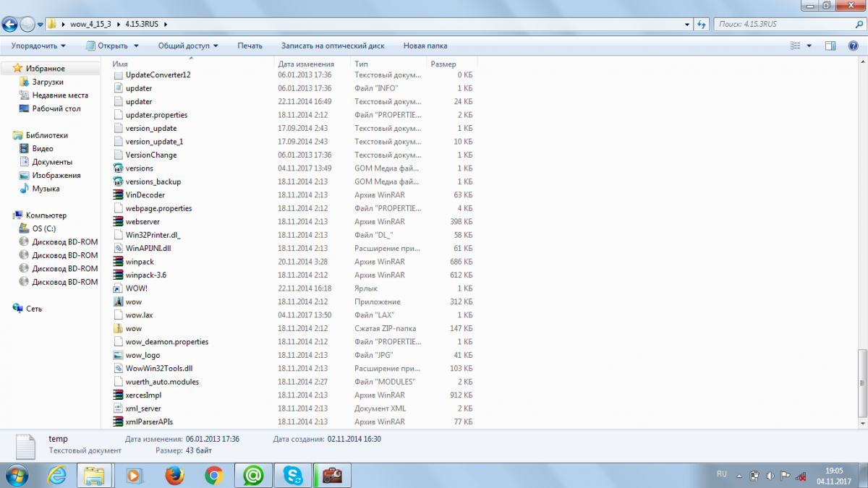Open the Документы library
868x488 pixels.
click(52, 162)
